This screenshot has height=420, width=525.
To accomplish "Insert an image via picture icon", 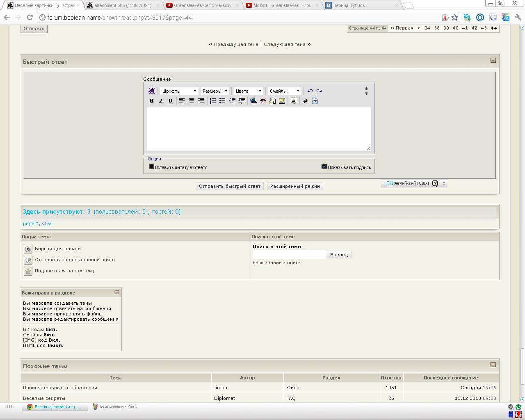I will pyautogui.click(x=282, y=101).
